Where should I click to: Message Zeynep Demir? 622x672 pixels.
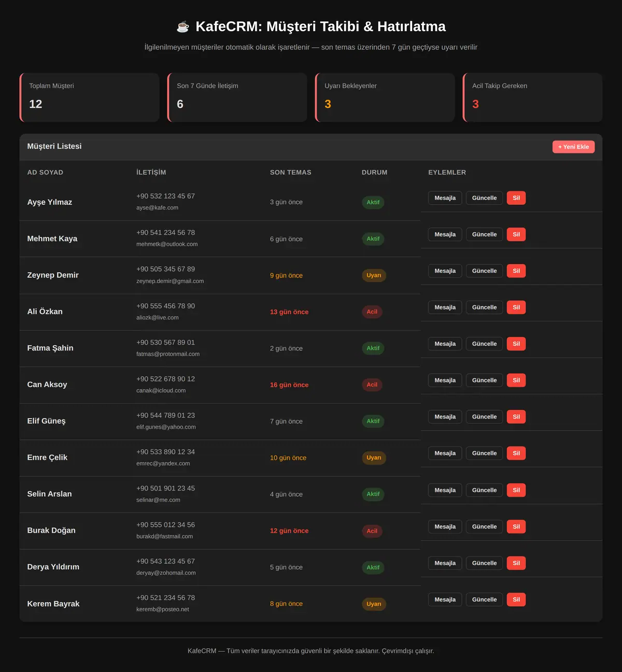(445, 271)
